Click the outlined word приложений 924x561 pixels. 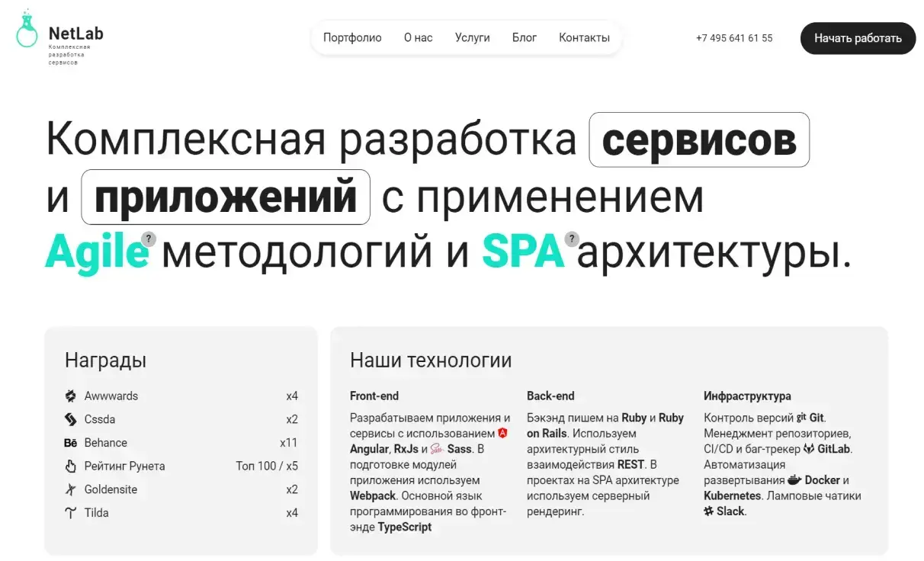[226, 197]
